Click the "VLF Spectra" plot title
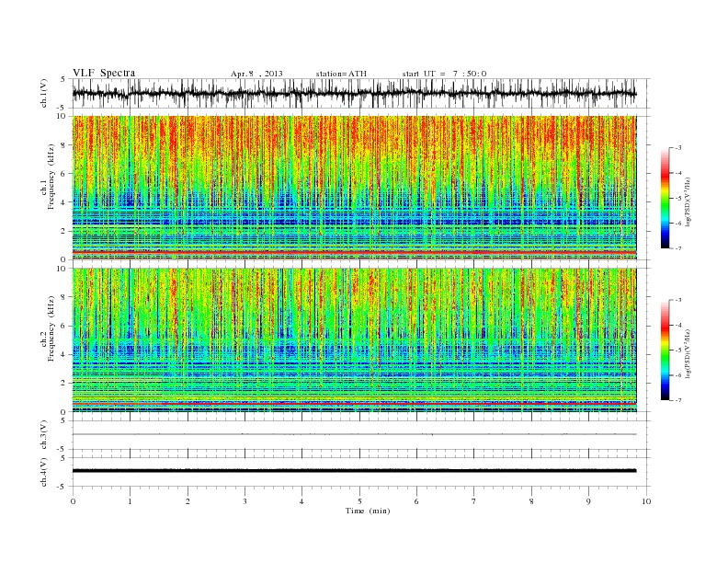 tap(104, 73)
